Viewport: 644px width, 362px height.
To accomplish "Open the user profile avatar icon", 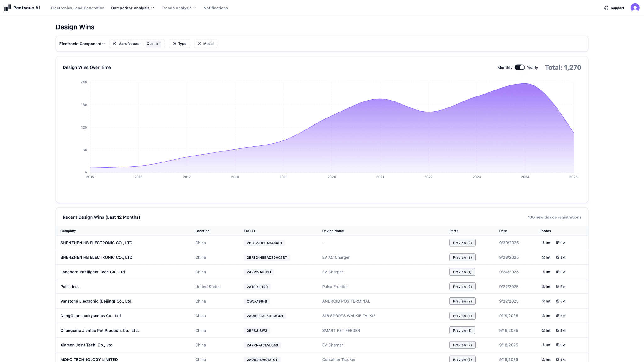I will [635, 8].
